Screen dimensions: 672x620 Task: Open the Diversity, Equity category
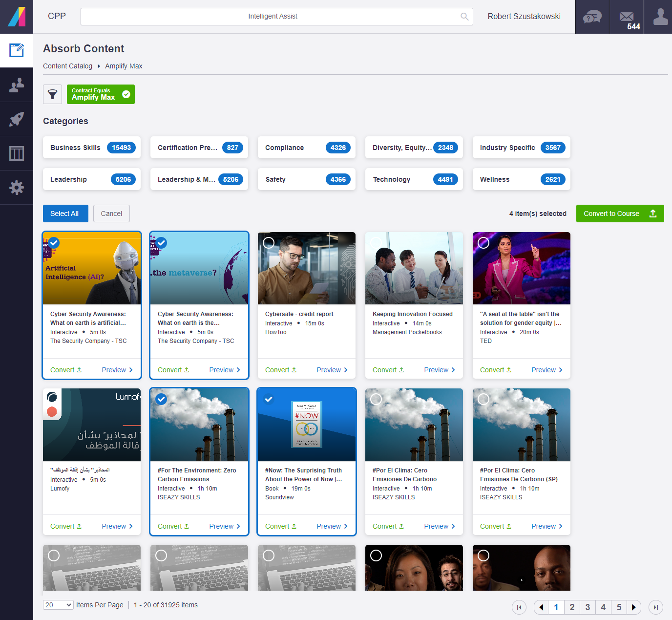(x=414, y=148)
